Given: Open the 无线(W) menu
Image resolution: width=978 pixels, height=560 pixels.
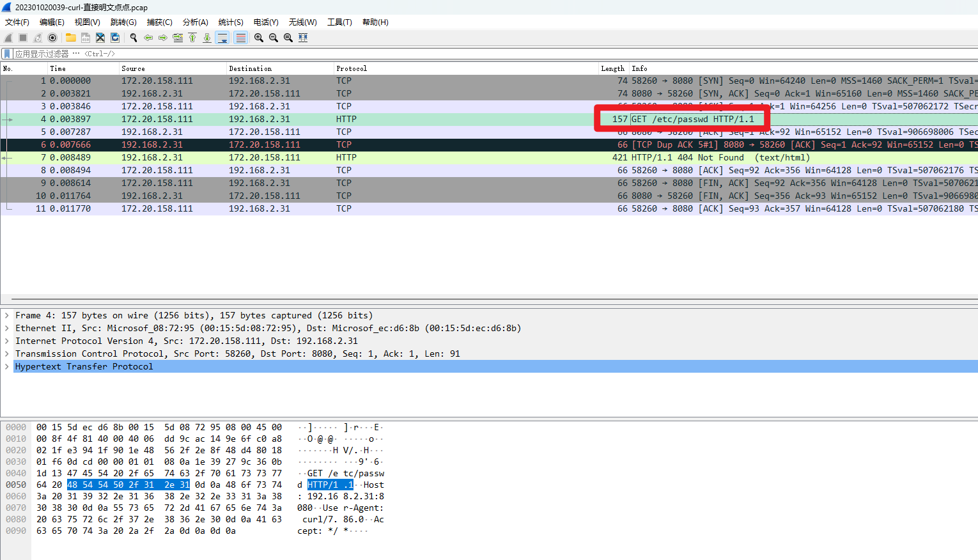Looking at the screenshot, I should pos(303,22).
